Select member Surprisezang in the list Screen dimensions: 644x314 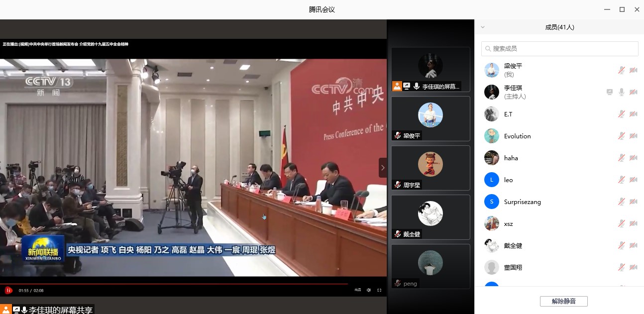[x=559, y=202]
